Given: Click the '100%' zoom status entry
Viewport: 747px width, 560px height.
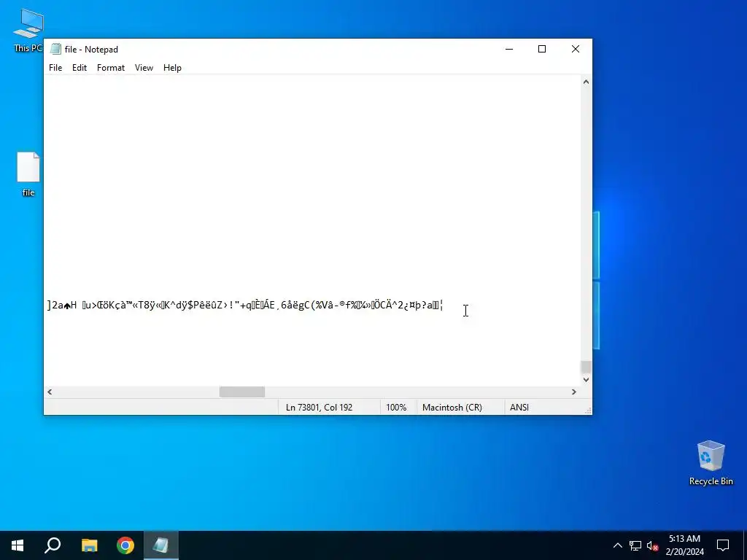Looking at the screenshot, I should pyautogui.click(x=396, y=408).
